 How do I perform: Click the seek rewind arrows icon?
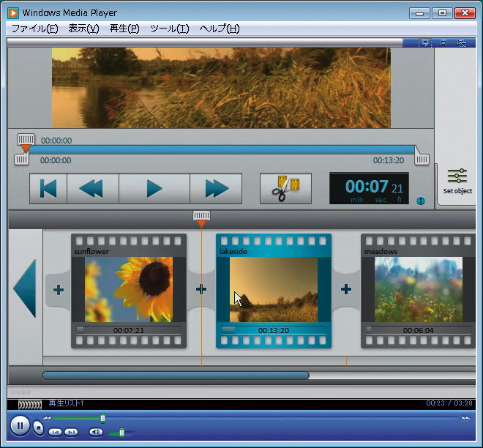tap(47, 418)
